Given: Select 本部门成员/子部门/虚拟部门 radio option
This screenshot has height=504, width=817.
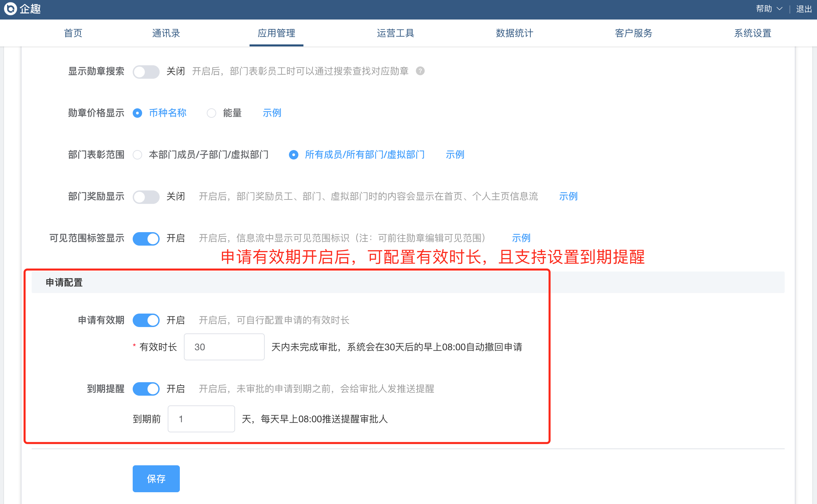Looking at the screenshot, I should point(137,155).
